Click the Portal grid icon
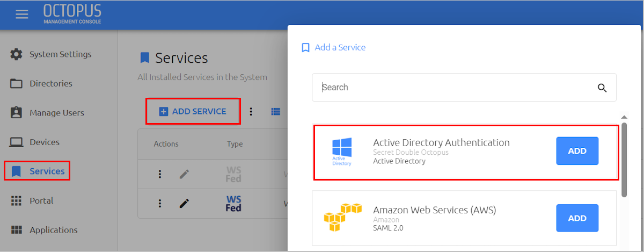 [17, 200]
